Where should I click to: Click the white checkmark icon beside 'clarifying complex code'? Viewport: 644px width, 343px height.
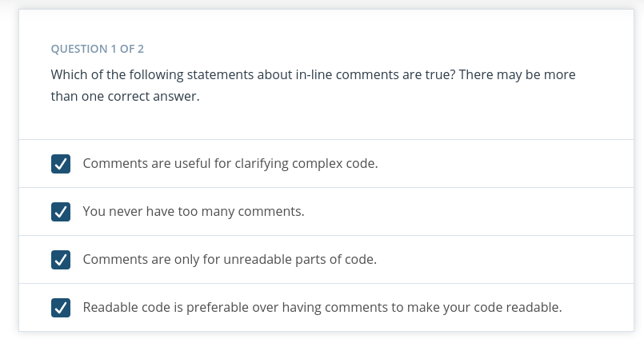(61, 164)
